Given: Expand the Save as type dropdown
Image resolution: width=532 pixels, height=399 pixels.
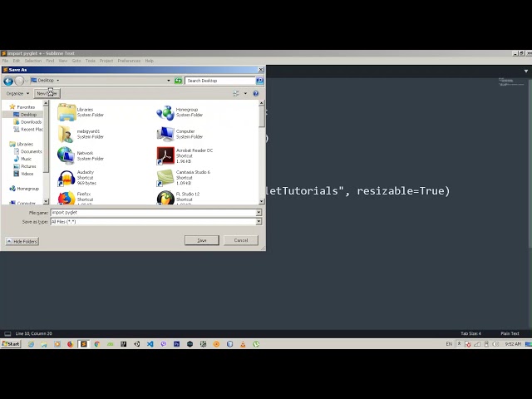Looking at the screenshot, I should [259, 222].
